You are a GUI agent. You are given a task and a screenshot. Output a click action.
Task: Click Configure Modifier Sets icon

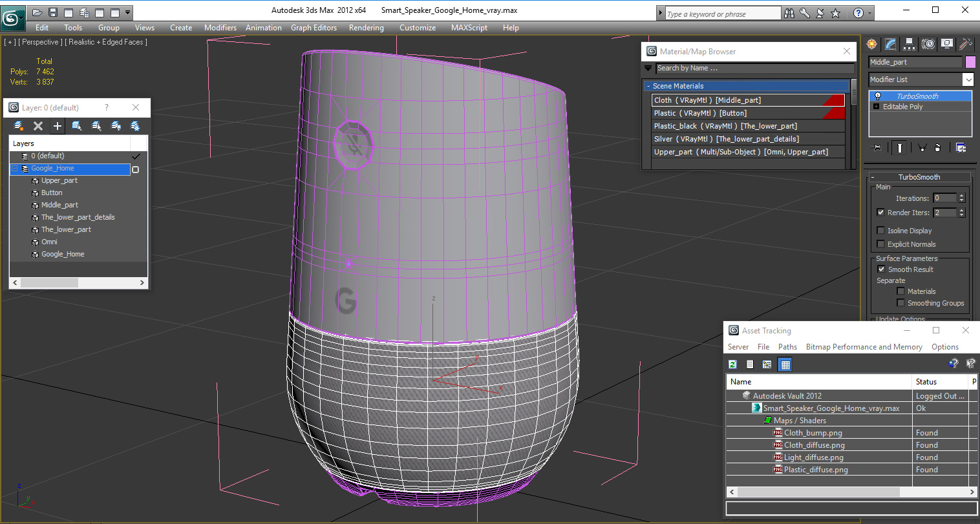click(x=961, y=148)
